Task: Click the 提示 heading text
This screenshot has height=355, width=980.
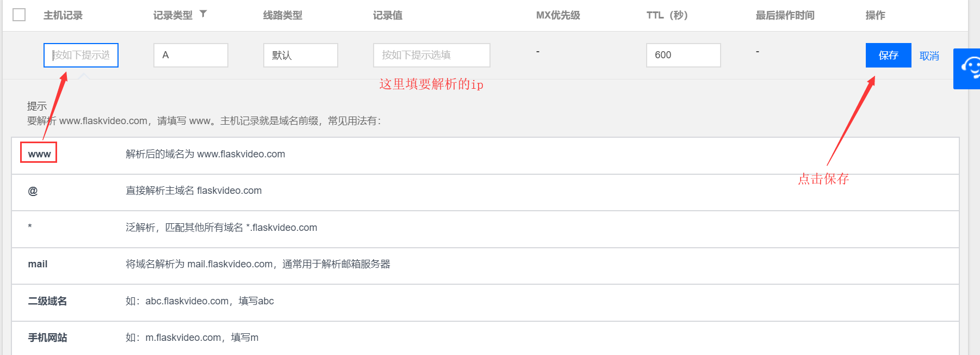Action: [x=37, y=106]
